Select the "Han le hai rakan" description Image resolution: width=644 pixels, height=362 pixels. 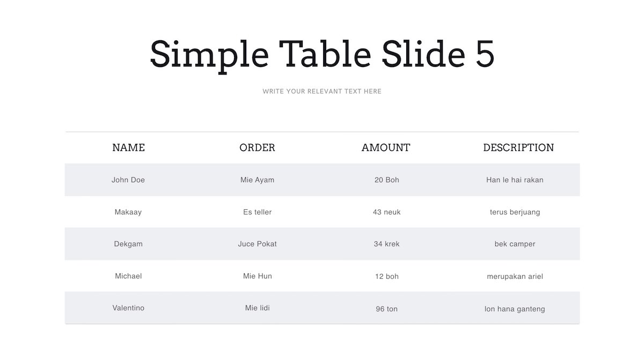point(515,180)
